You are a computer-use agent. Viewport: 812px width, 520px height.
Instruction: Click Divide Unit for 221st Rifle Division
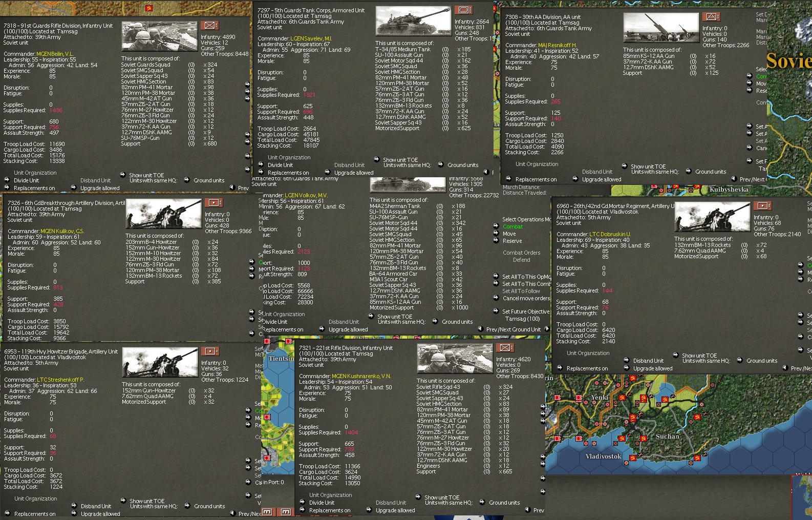coord(322,503)
